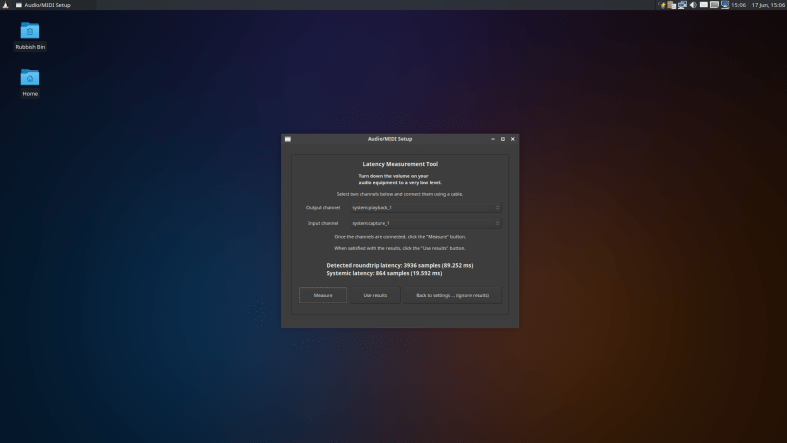Viewport: 787px width, 443px height.
Task: Click the 'Latency Measurement Tool' heading
Action: point(400,164)
